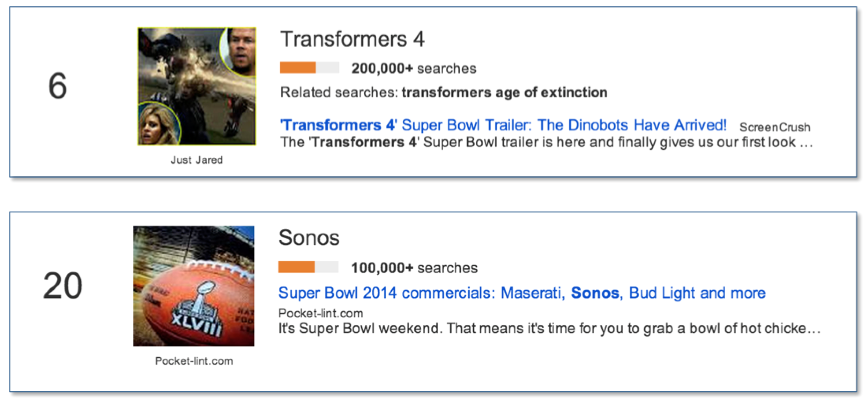
Task: Click the ScreenCrush source label
Action: point(775,127)
